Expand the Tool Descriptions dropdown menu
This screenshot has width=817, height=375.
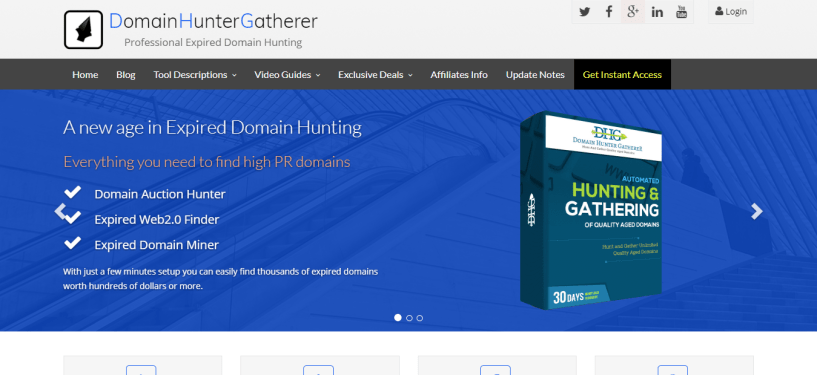pos(195,74)
